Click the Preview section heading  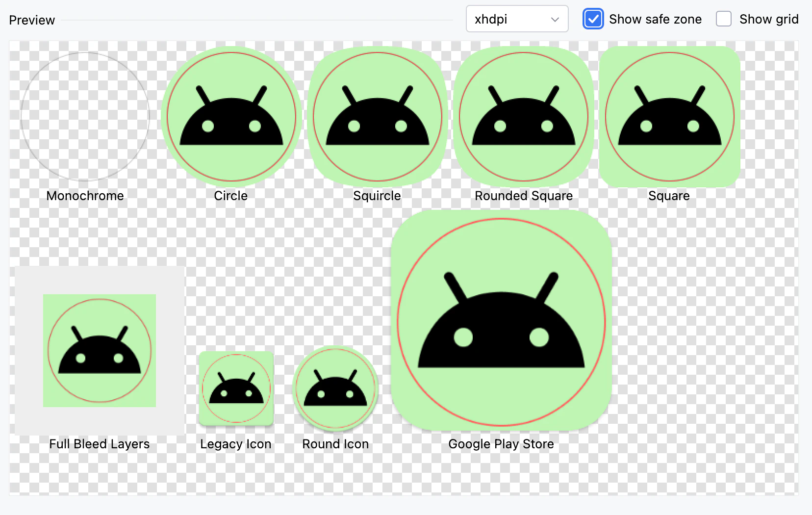point(32,20)
